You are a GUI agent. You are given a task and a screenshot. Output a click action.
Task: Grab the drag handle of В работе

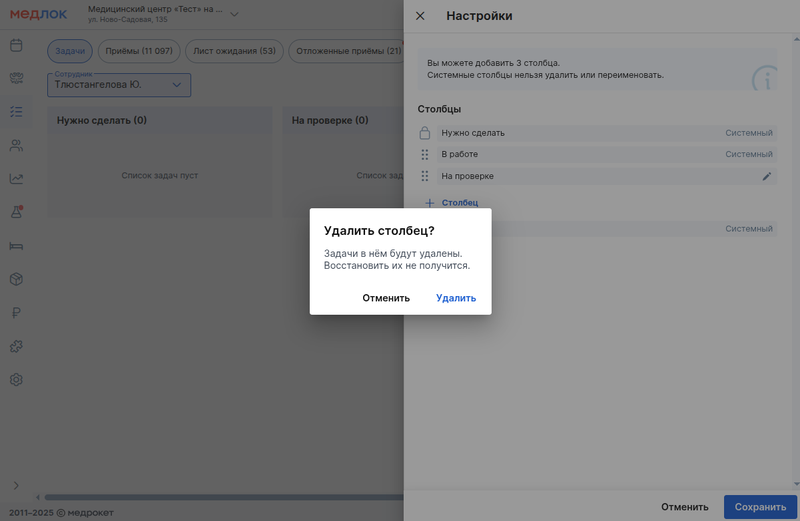pyautogui.click(x=424, y=155)
